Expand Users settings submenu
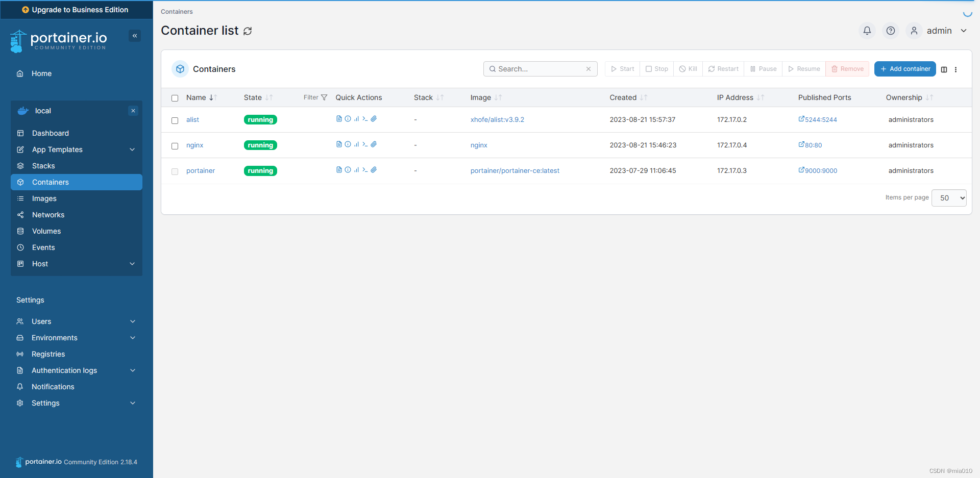This screenshot has height=478, width=980. [x=133, y=321]
